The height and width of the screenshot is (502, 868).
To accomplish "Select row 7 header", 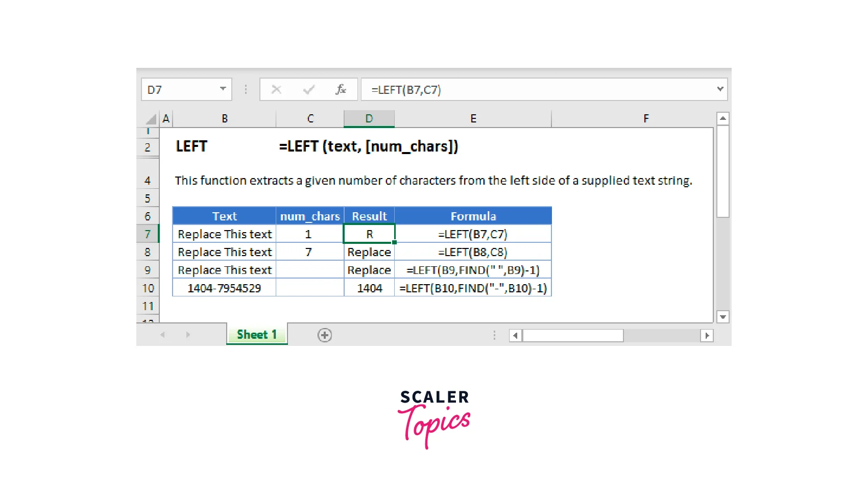I will click(x=148, y=234).
